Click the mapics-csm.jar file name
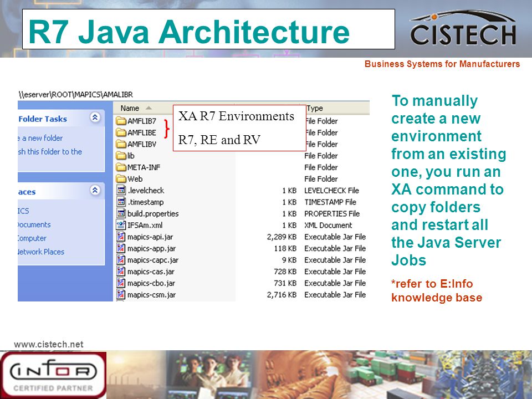Viewport: 532px width, 399px height. coord(152,294)
